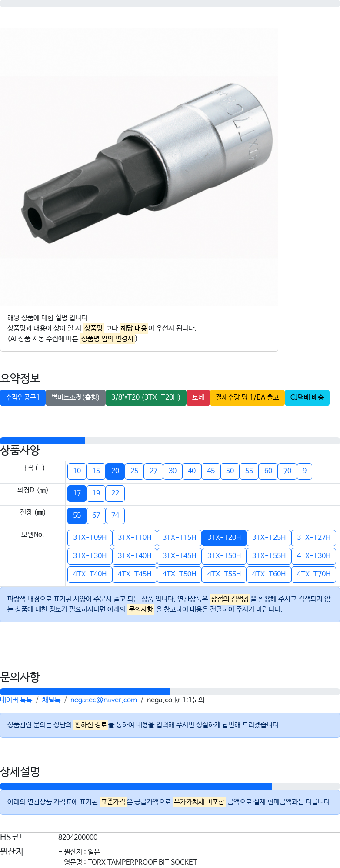The image size is (340, 868).
Task: Select total length 67 option
Action: point(96,515)
